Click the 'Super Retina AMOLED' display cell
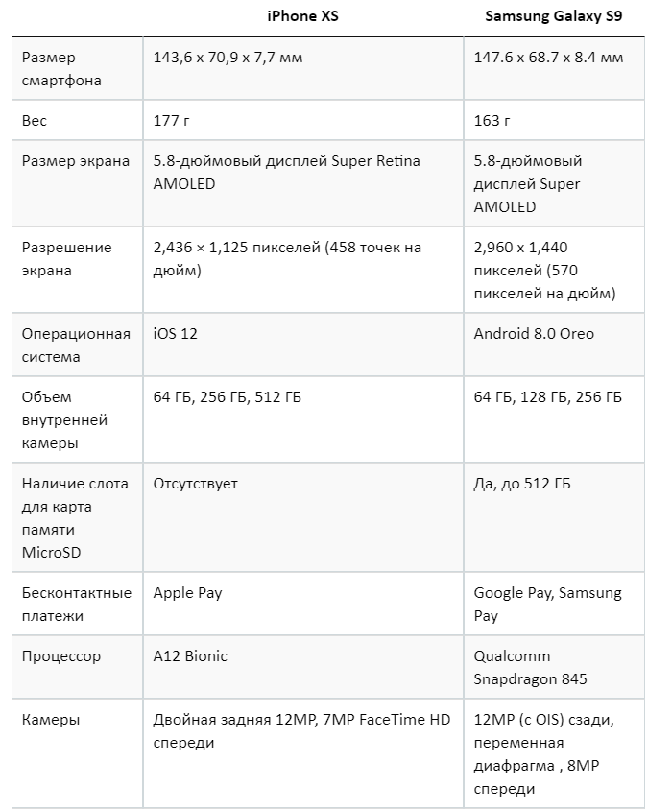The width and height of the screenshot is (672, 809). click(286, 173)
